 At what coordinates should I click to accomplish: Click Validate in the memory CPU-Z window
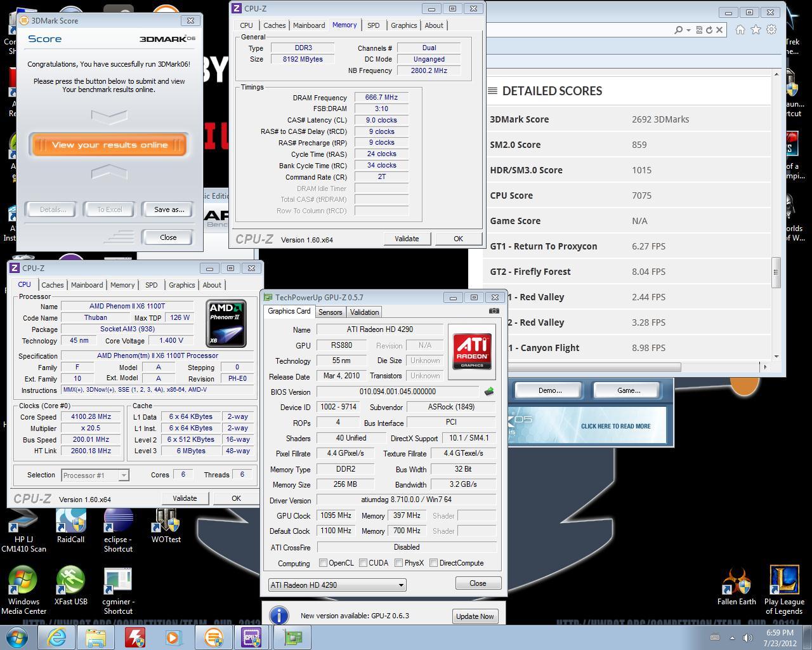pyautogui.click(x=407, y=239)
